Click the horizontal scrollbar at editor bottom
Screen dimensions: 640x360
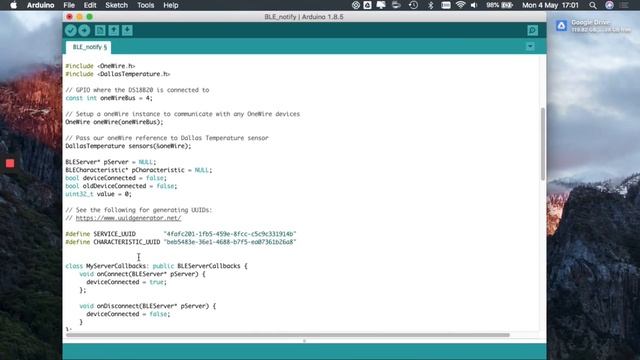[288, 335]
